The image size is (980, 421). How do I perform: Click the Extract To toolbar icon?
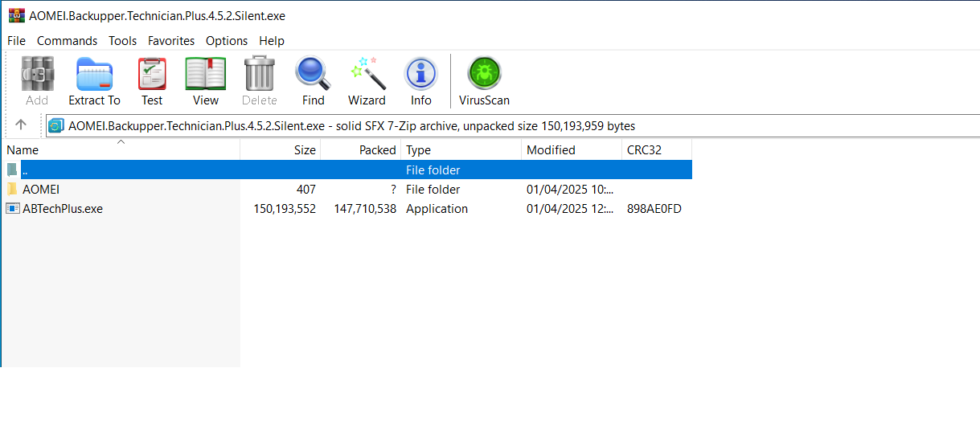(94, 74)
